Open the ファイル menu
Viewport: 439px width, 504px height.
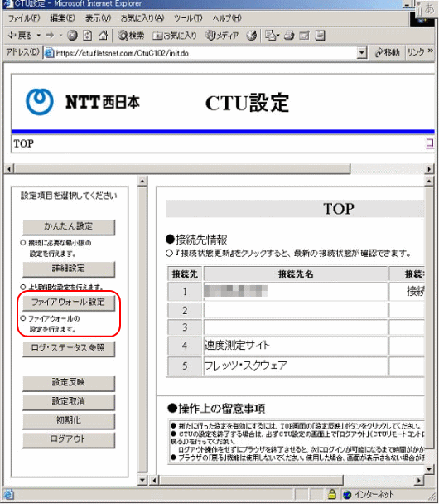(23, 18)
